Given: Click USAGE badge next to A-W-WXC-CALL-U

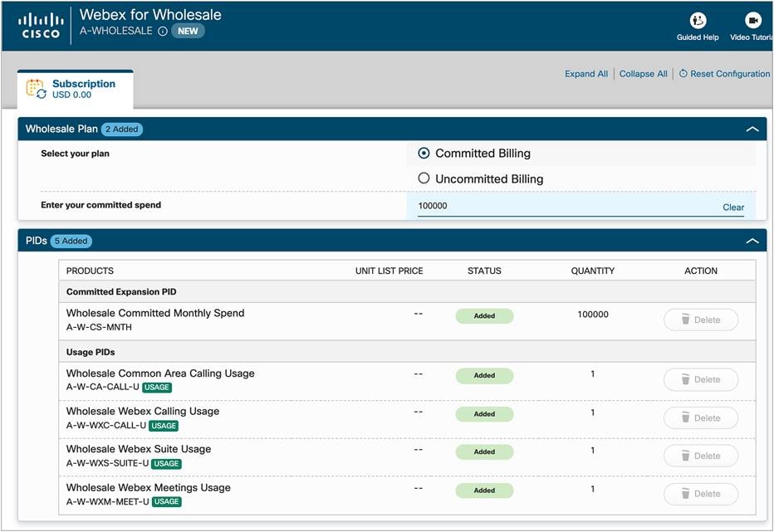Looking at the screenshot, I should click(x=164, y=426).
